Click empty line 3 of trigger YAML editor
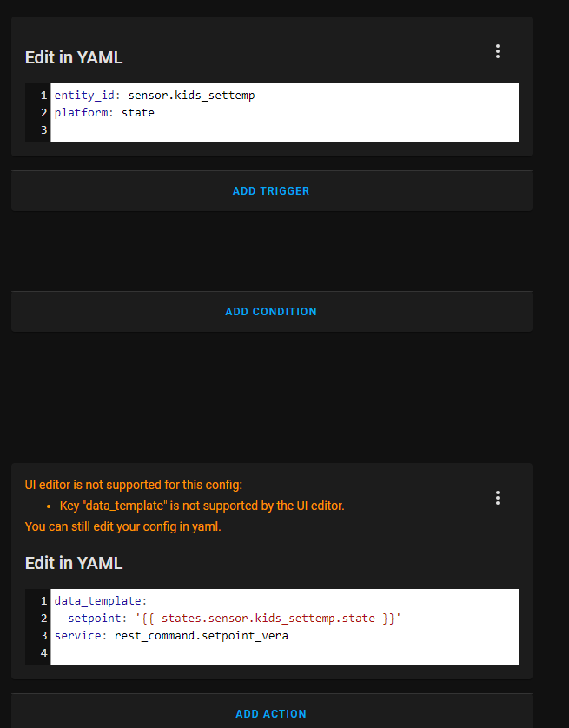 click(284, 130)
